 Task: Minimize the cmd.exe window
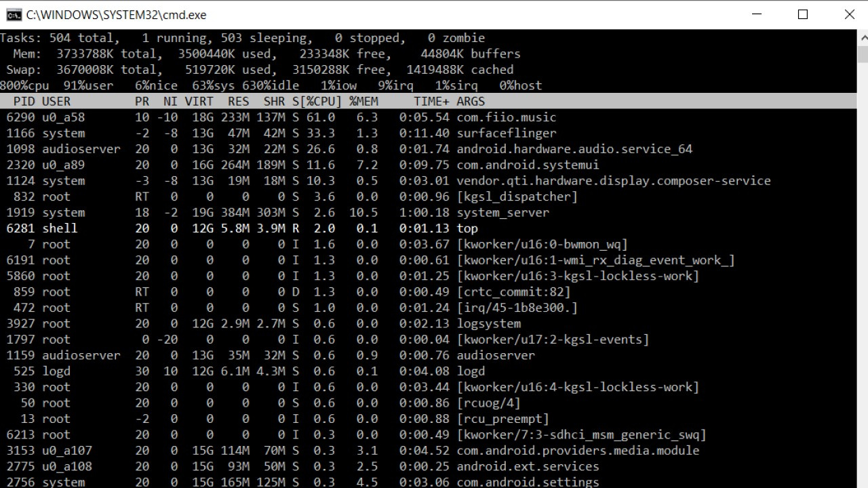click(x=756, y=14)
